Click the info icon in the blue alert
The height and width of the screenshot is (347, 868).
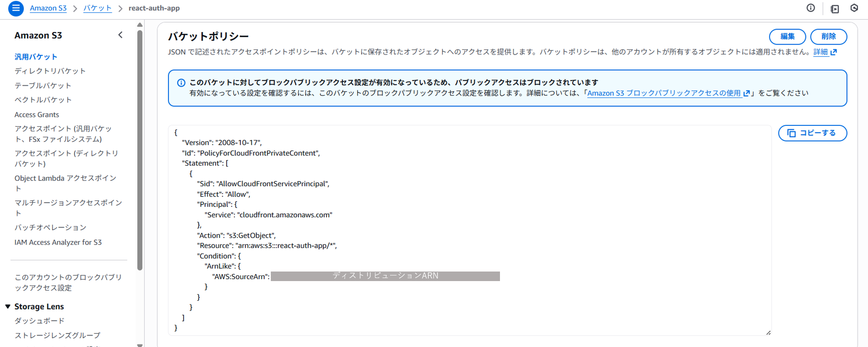point(181,82)
